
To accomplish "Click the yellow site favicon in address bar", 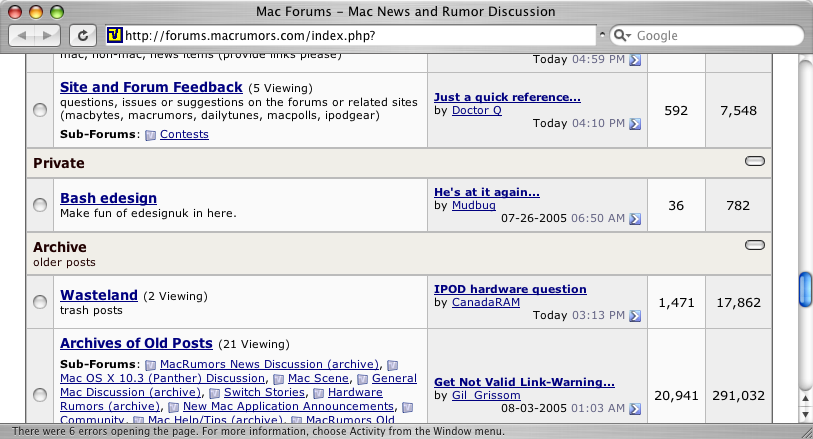I will 114,35.
